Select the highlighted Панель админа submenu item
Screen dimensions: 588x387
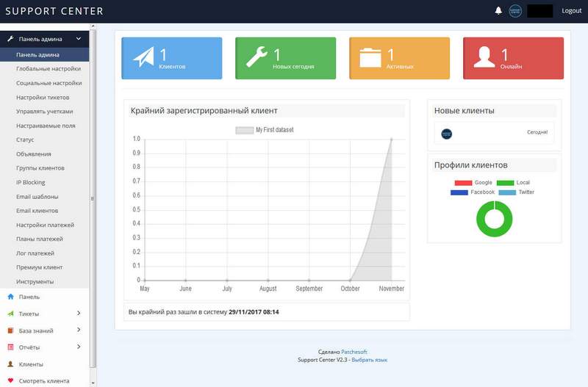(45, 54)
